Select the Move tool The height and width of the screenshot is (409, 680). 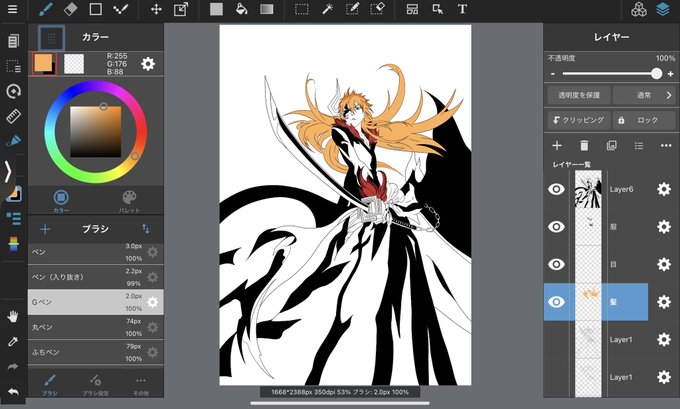pos(156,9)
